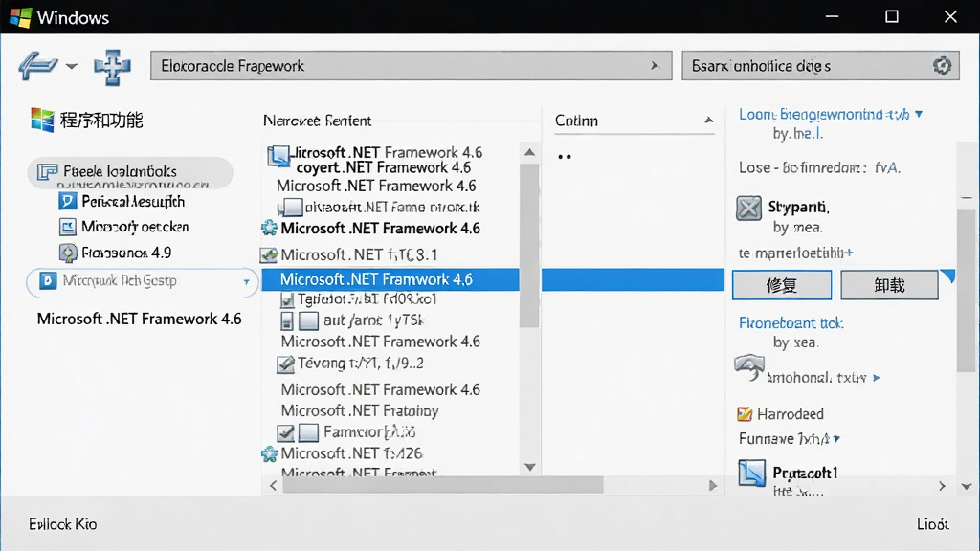Maximize the Windows window
The width and height of the screenshot is (980, 551).
coord(892,17)
